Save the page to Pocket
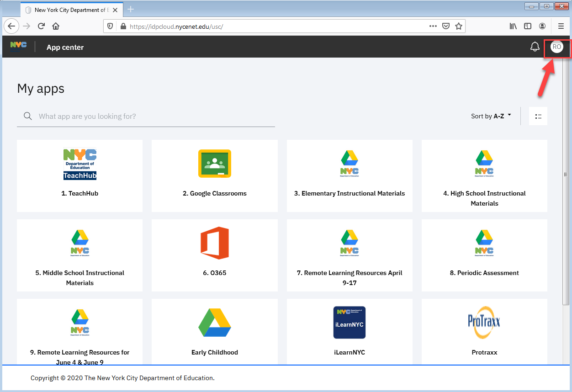Viewport: 572px width, 392px height. (446, 26)
